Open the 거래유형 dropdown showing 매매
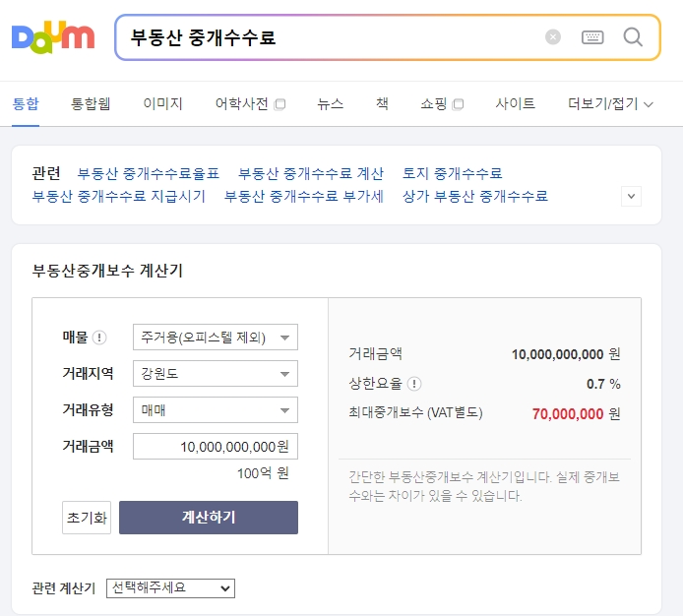Screen dimensions: 683x616 pos(216,410)
